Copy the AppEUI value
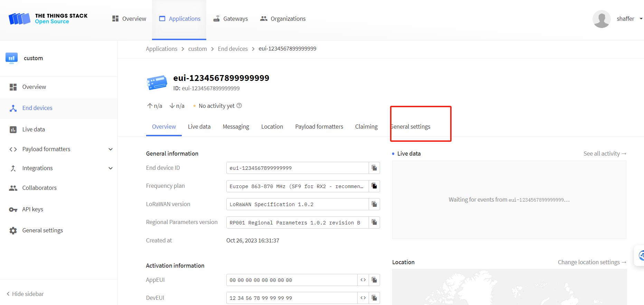 374,280
